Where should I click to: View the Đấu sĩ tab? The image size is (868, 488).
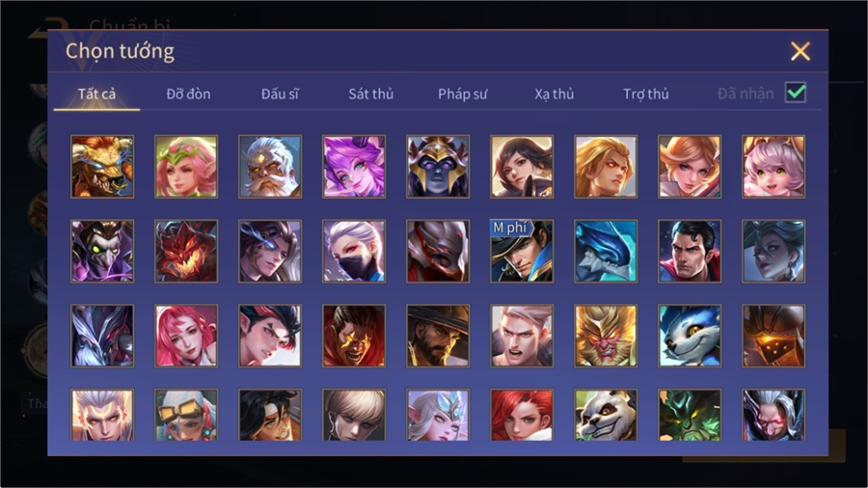click(x=280, y=95)
